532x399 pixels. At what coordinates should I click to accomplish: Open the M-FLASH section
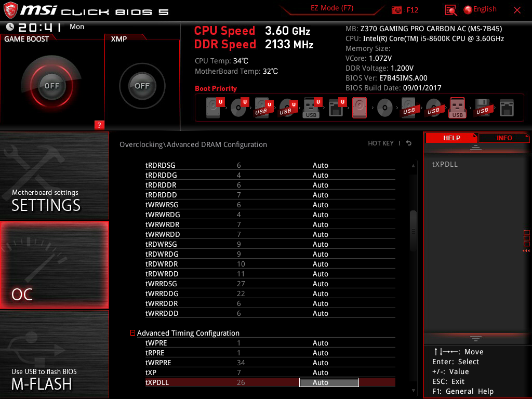tap(54, 354)
